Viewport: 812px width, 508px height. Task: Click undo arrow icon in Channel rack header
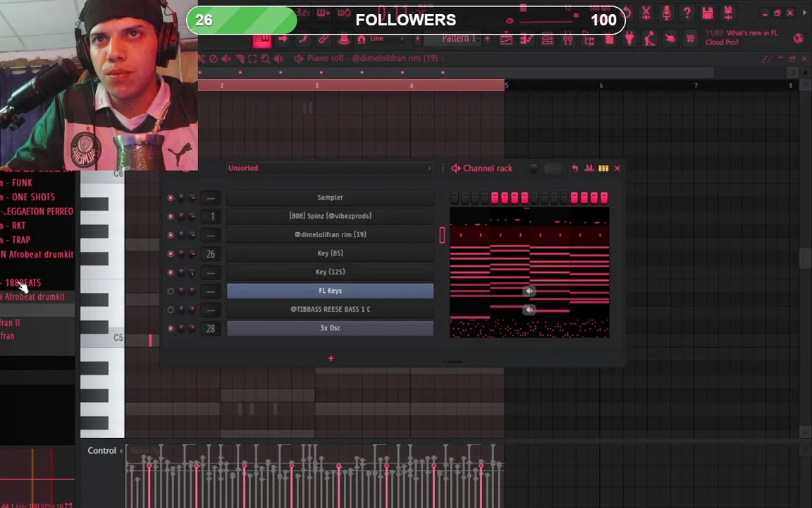click(x=575, y=168)
